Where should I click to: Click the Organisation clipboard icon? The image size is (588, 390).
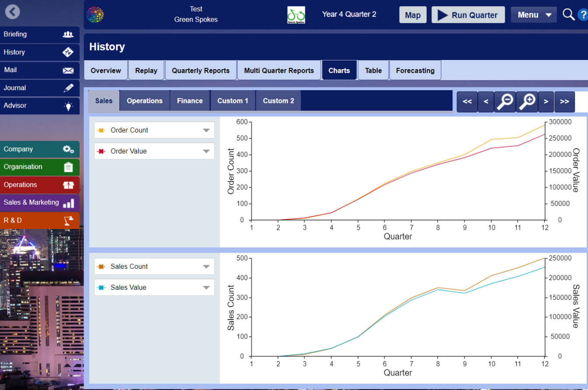point(68,167)
